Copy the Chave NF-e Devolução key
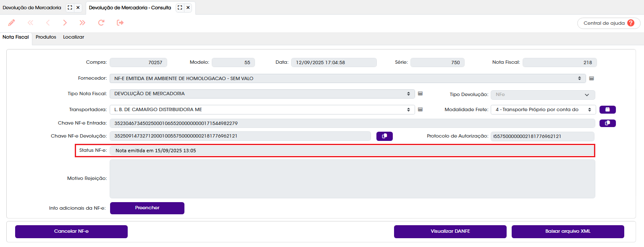 pyautogui.click(x=384, y=136)
